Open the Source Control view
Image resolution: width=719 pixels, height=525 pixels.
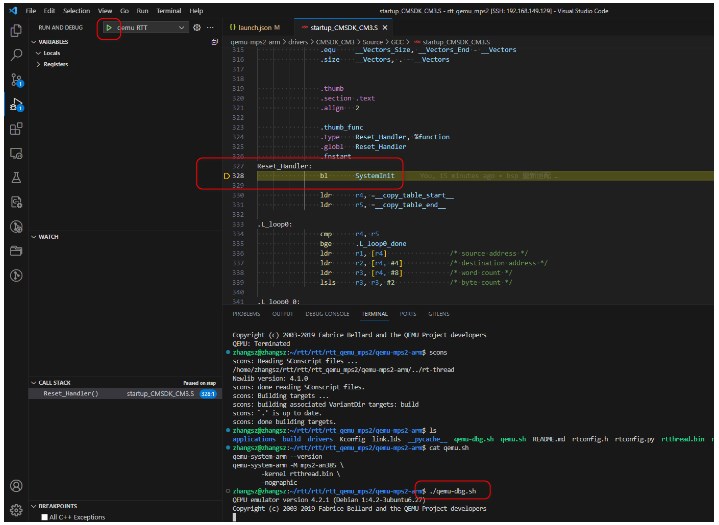[x=15, y=80]
